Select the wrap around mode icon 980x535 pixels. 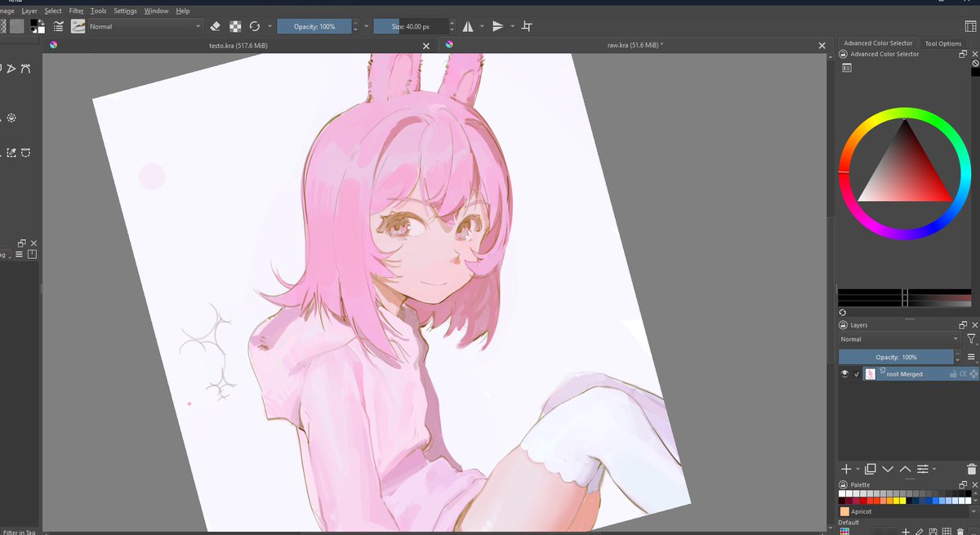click(527, 26)
